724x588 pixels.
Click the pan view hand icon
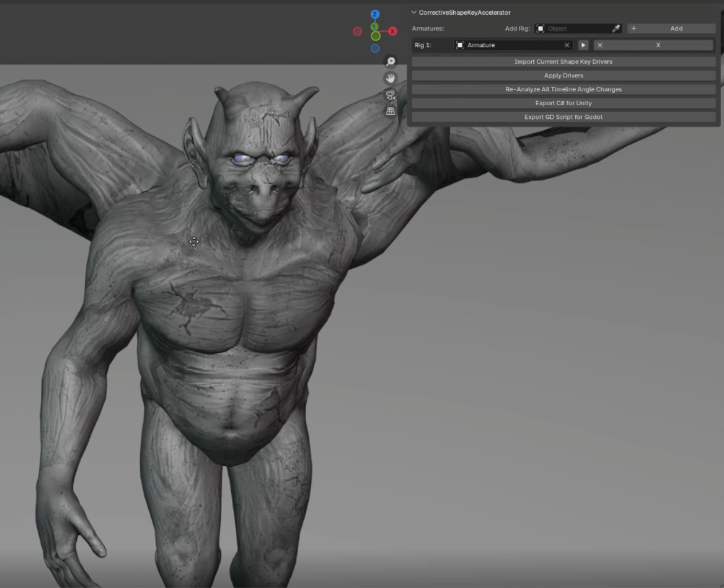pyautogui.click(x=390, y=78)
